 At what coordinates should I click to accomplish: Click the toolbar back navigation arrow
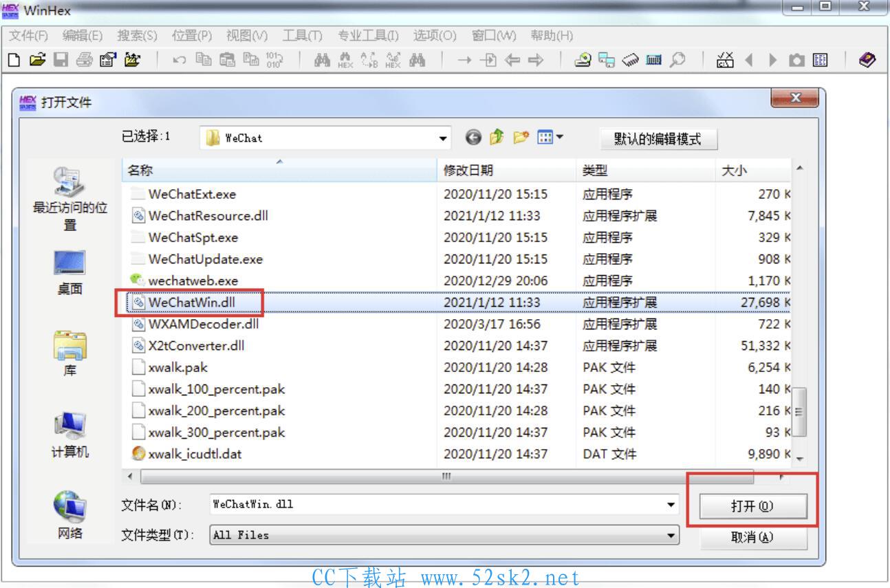(512, 61)
